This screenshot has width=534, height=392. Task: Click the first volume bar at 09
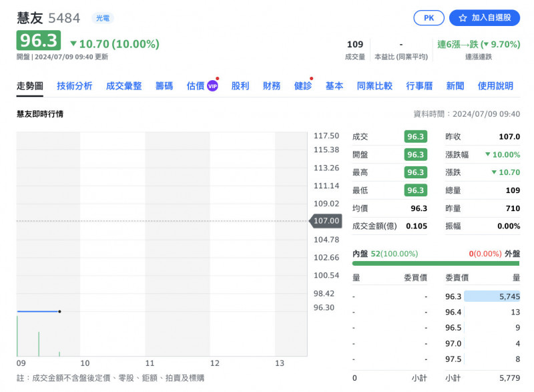(x=17, y=336)
